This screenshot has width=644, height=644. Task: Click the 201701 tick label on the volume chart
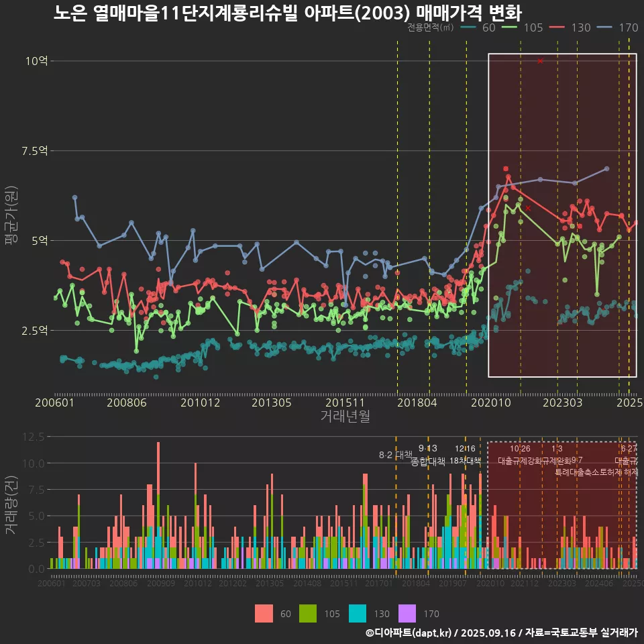coord(378,583)
